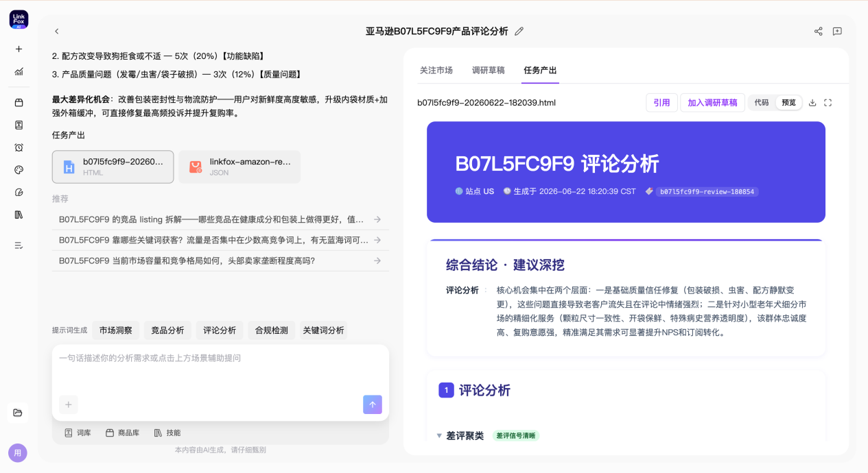The width and height of the screenshot is (868, 473).
Task: Open the 技能 option below input
Action: point(167,433)
